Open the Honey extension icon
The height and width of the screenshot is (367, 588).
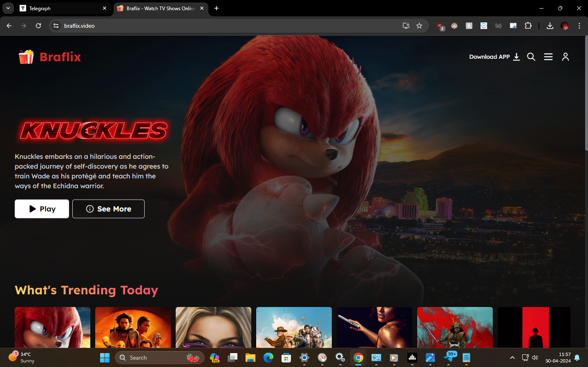pos(469,26)
